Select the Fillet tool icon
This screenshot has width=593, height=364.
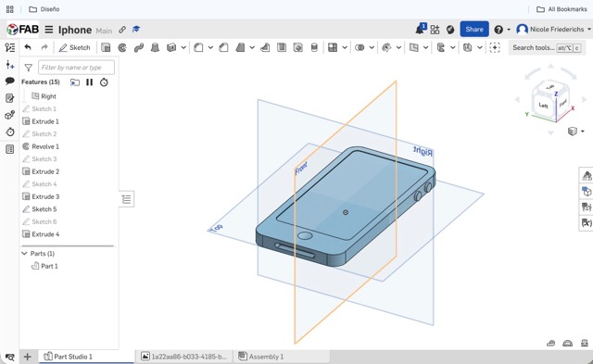198,47
